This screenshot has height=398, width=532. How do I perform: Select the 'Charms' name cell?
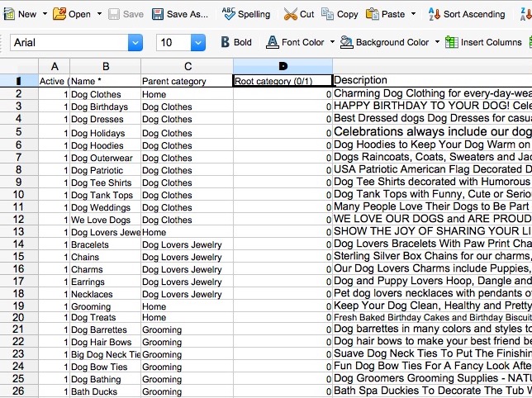[106, 269]
